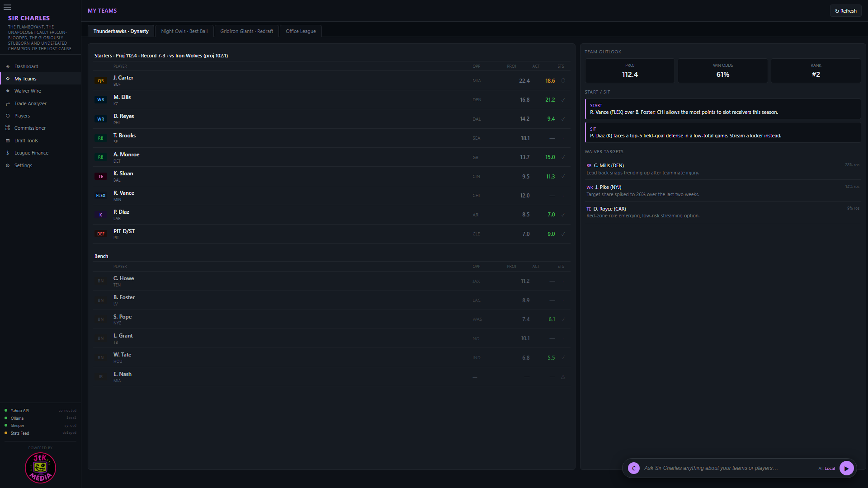868x488 pixels.
Task: Switch to Gridiron Giants · Redraft tab
Action: click(247, 31)
